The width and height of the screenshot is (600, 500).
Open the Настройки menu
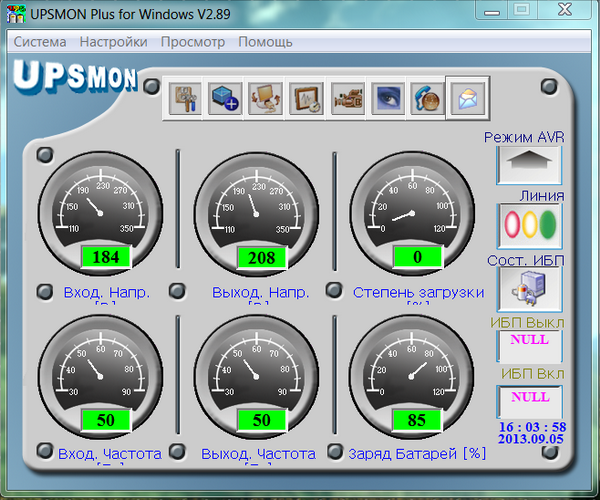click(113, 42)
